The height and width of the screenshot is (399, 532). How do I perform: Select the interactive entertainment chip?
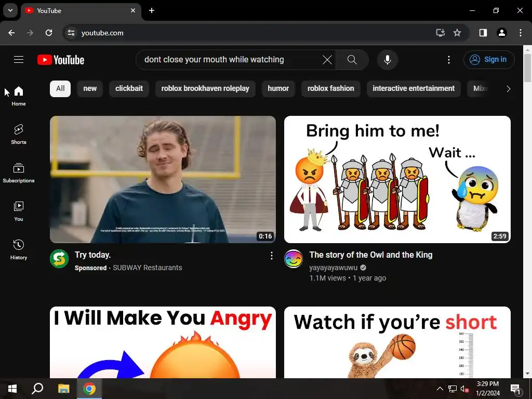click(414, 88)
